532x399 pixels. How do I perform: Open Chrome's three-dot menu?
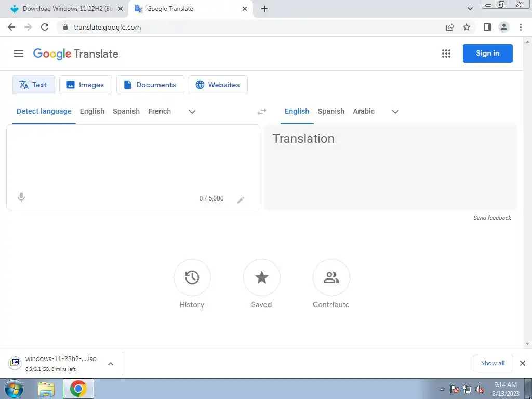[x=521, y=27]
